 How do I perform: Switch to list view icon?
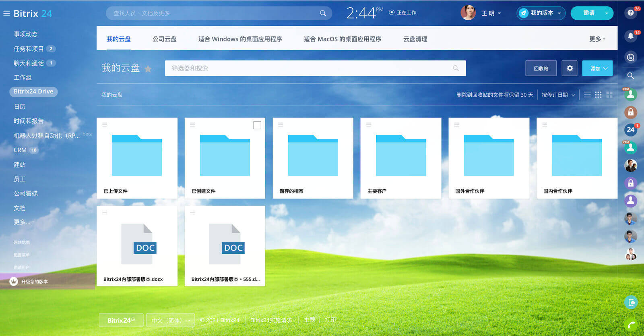click(x=587, y=95)
